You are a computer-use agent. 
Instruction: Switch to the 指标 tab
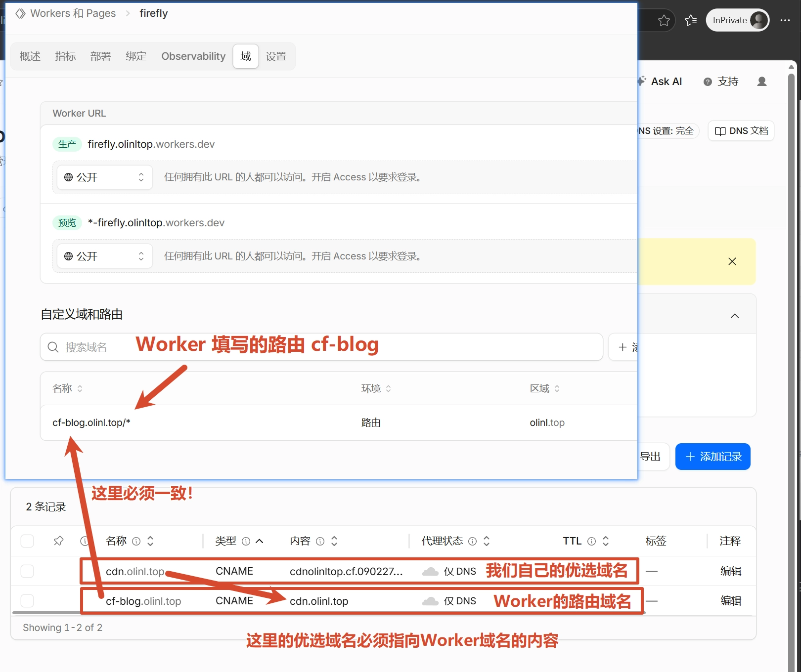coord(65,56)
